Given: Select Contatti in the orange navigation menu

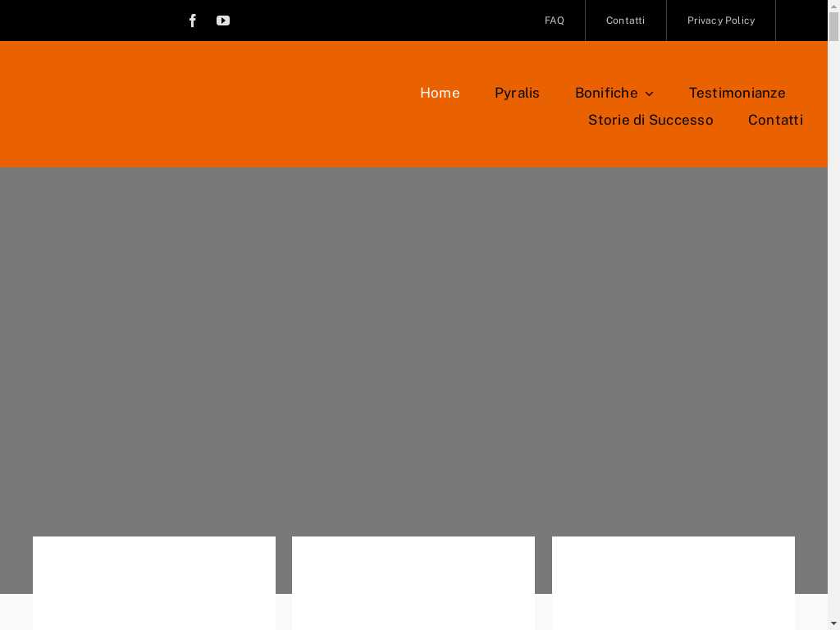Looking at the screenshot, I should [775, 120].
